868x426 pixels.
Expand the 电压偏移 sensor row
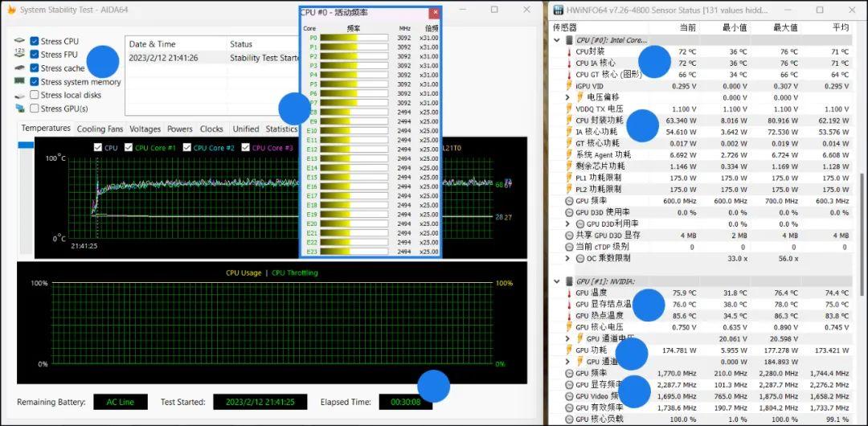pyautogui.click(x=568, y=97)
